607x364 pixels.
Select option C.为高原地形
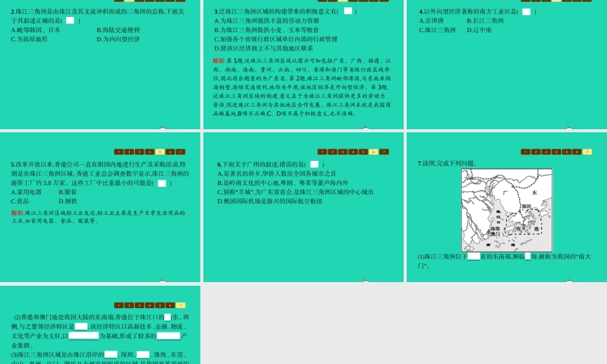(x=29, y=39)
